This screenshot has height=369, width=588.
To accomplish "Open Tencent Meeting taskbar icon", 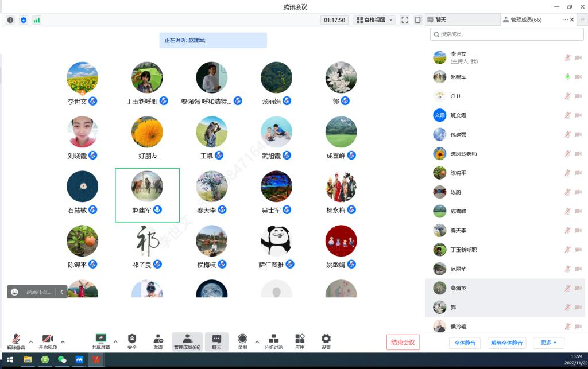I will tap(79, 360).
